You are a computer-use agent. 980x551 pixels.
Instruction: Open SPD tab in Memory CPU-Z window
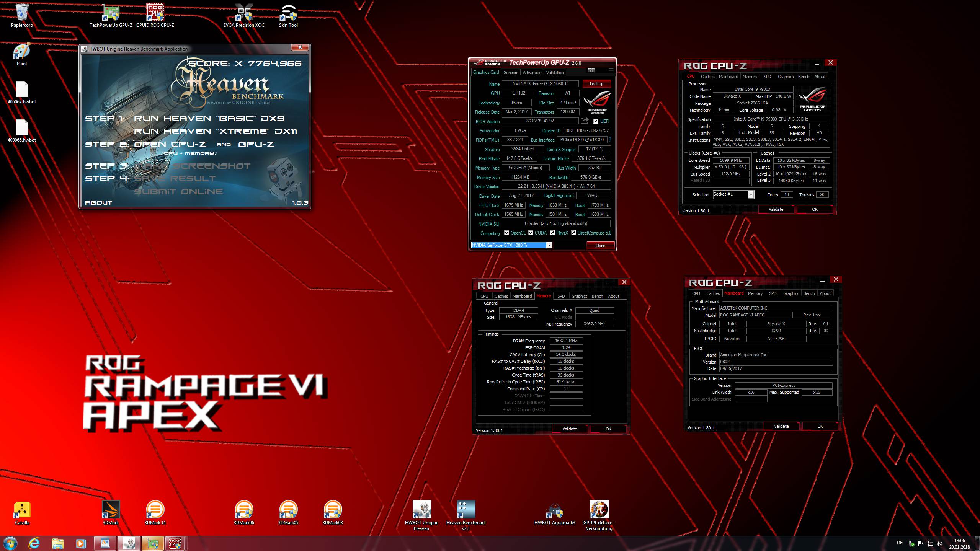[x=561, y=296]
